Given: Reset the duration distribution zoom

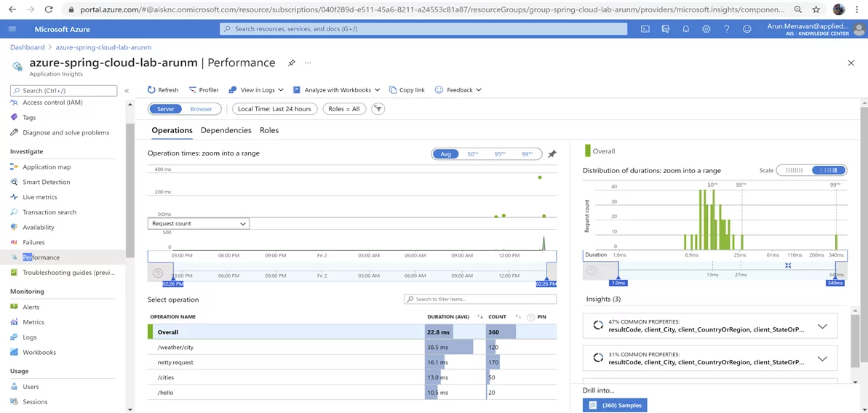Looking at the screenshot, I should point(592,271).
